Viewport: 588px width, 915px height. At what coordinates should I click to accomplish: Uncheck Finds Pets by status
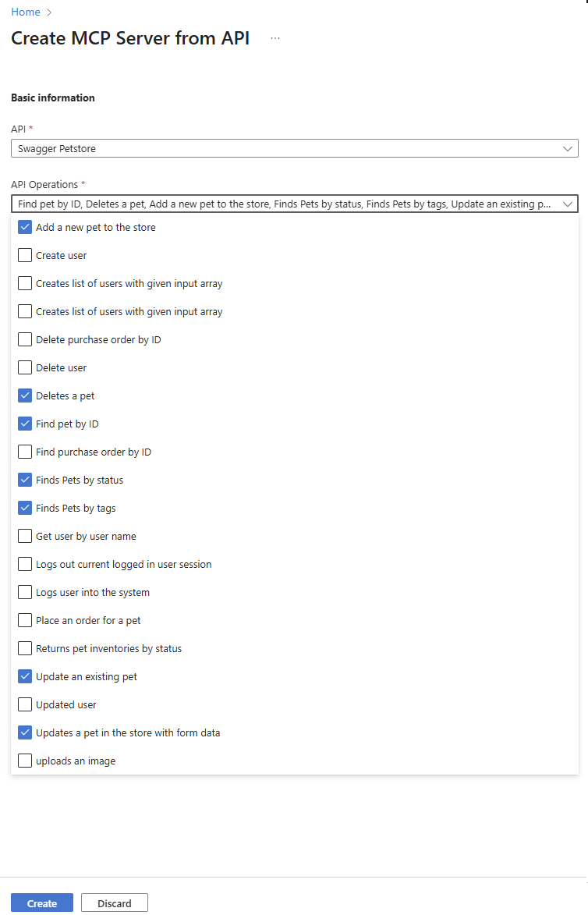tap(24, 480)
